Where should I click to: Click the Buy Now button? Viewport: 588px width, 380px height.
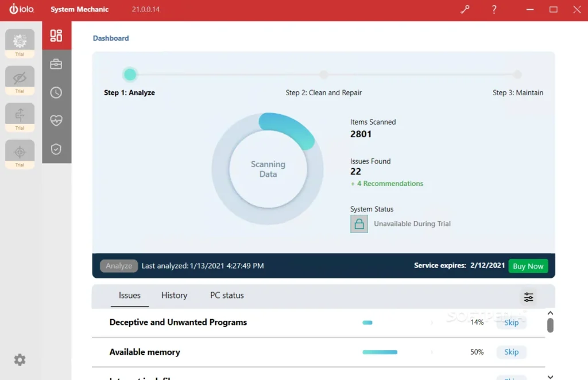(528, 266)
